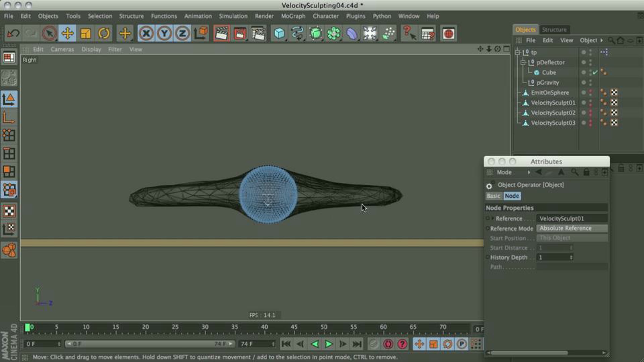
Task: Collapse the tp object tree
Action: coord(518,53)
